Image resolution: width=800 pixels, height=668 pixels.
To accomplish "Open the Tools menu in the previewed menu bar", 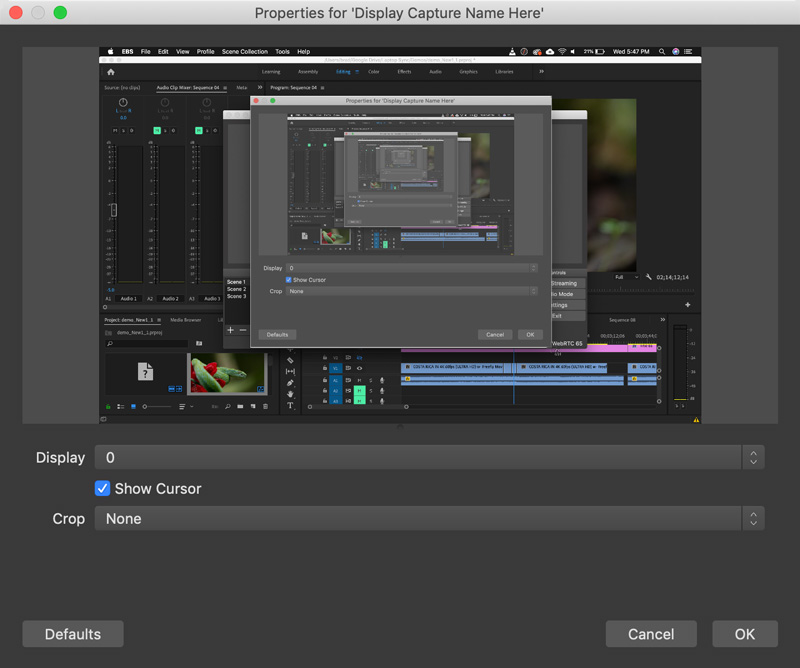I will click(282, 52).
